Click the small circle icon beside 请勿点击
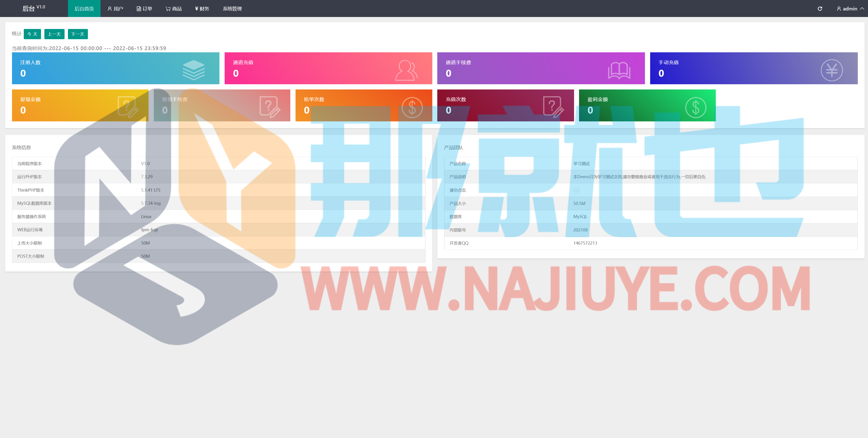 coord(576,190)
